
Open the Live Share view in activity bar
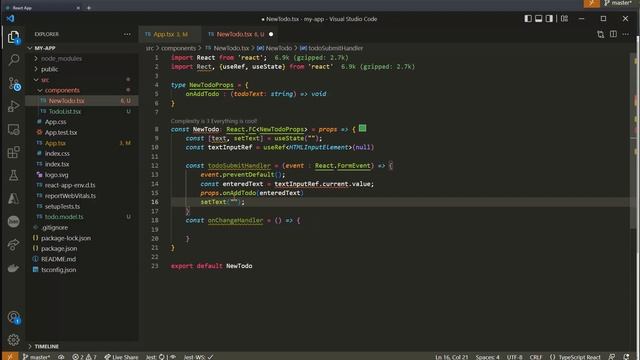(x=13, y=244)
